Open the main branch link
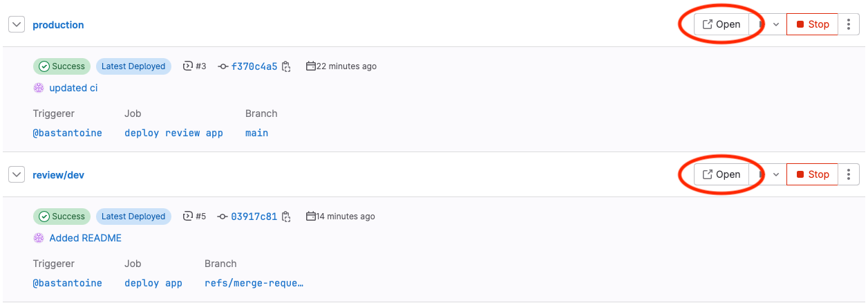 click(x=256, y=133)
